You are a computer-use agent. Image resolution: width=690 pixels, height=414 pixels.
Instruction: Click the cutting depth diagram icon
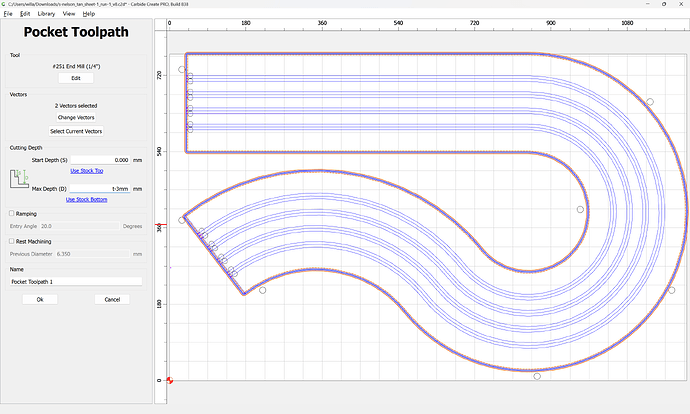point(20,180)
